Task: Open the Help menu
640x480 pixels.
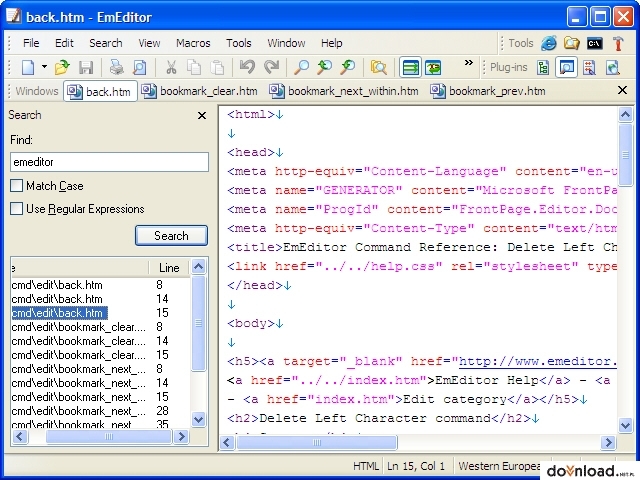Action: (331, 43)
